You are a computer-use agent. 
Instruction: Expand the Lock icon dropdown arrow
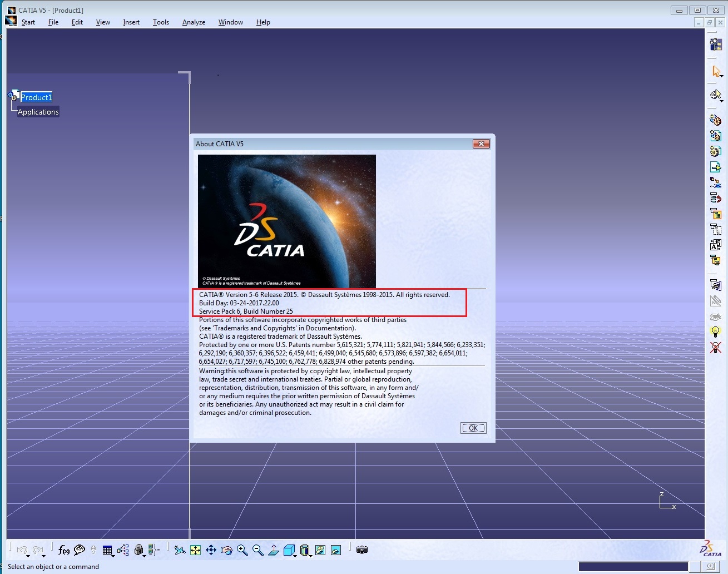[x=145, y=555]
